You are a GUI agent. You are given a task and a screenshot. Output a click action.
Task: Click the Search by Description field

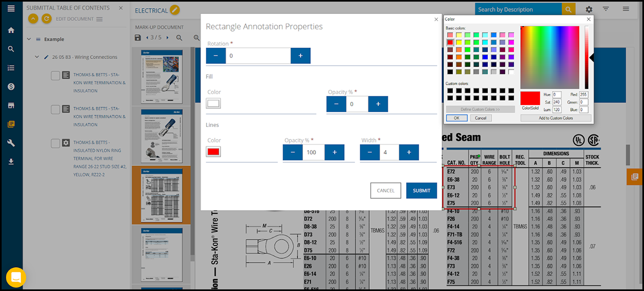518,9
